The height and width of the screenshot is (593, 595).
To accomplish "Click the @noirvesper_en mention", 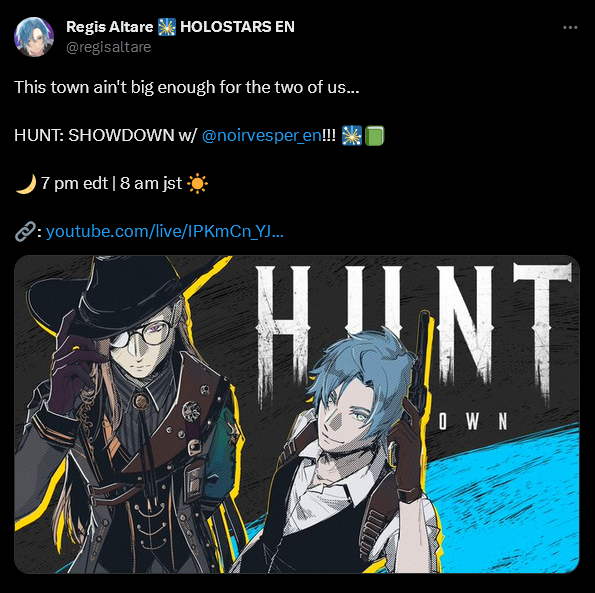I will (x=262, y=135).
